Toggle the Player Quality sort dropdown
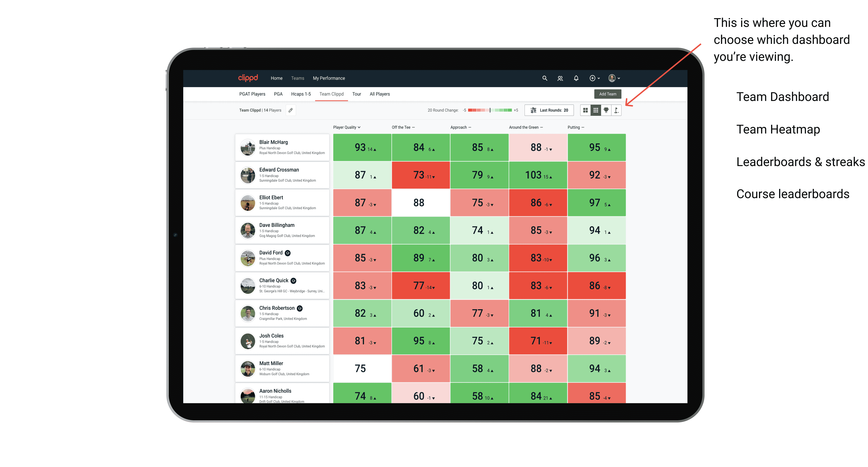Image resolution: width=868 pixels, height=467 pixels. tap(347, 128)
